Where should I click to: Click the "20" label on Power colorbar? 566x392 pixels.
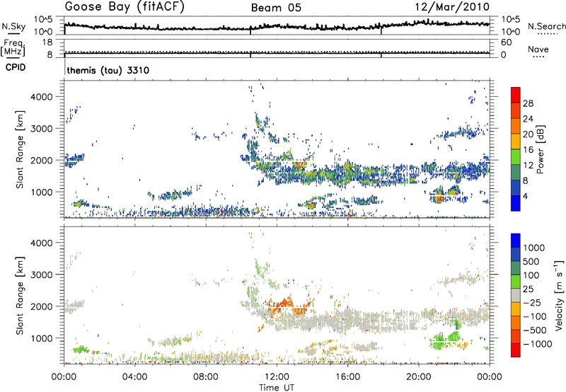click(528, 134)
